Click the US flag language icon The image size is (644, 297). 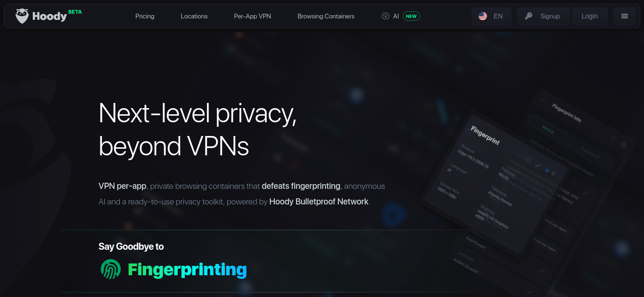tap(483, 16)
